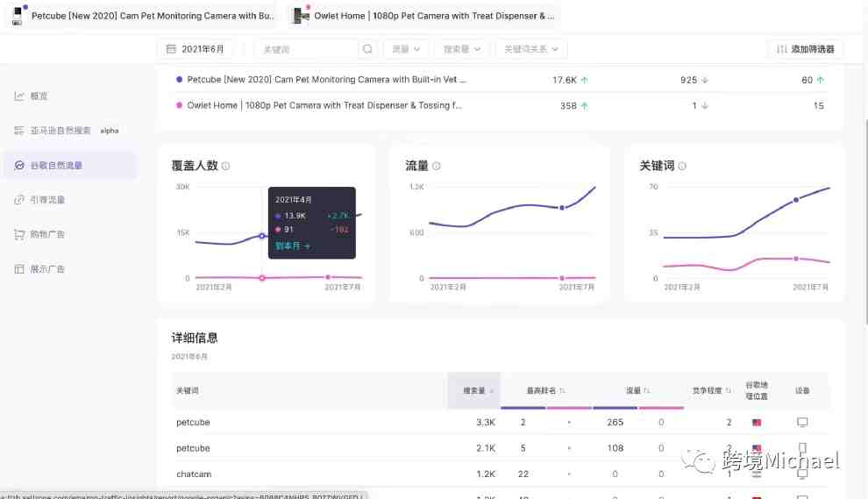Expand the 流量 filter dropdown

[405, 49]
